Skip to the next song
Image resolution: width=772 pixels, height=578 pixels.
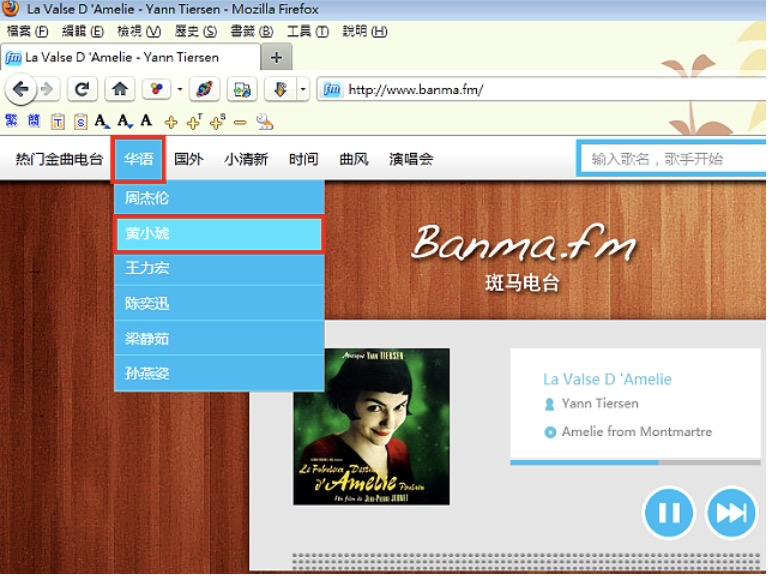[731, 513]
